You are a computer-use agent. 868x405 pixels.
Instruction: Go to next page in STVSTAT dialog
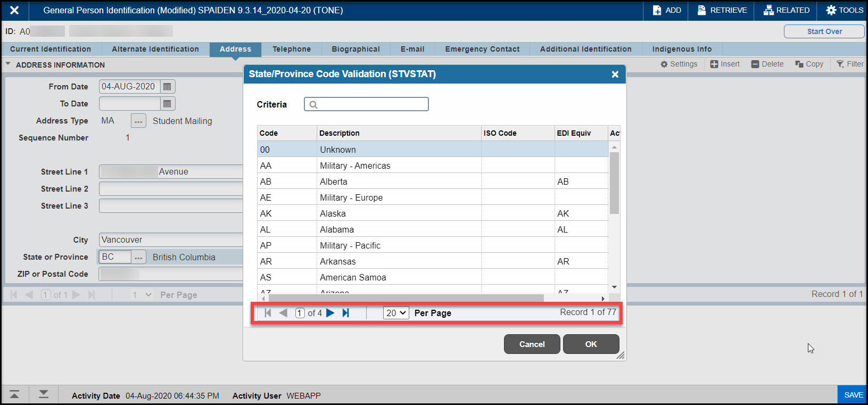(x=330, y=313)
